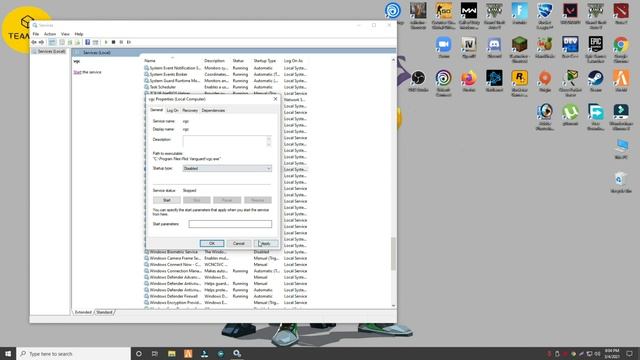Image resolution: width=640 pixels, height=360 pixels.
Task: Click the Start button under Service status
Action: click(x=167, y=200)
